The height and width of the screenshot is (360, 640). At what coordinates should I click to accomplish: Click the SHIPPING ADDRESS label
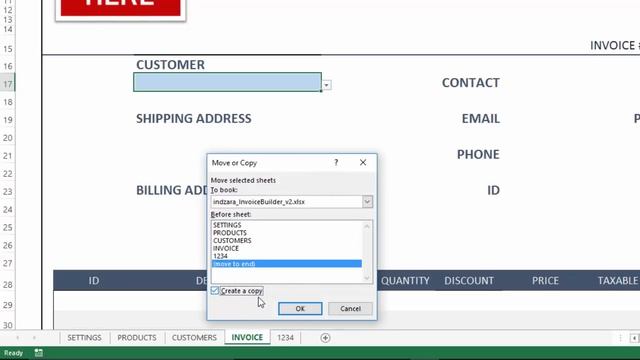click(193, 118)
